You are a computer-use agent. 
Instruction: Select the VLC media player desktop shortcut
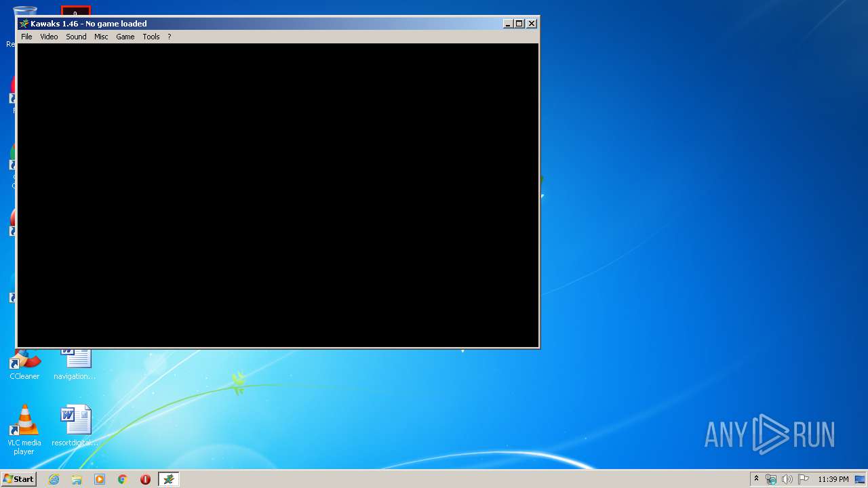(x=24, y=430)
